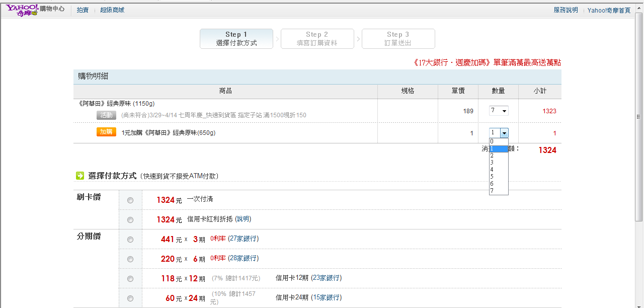Choose 6 in the quantity dropdown list
644x308 pixels.
pos(499,184)
